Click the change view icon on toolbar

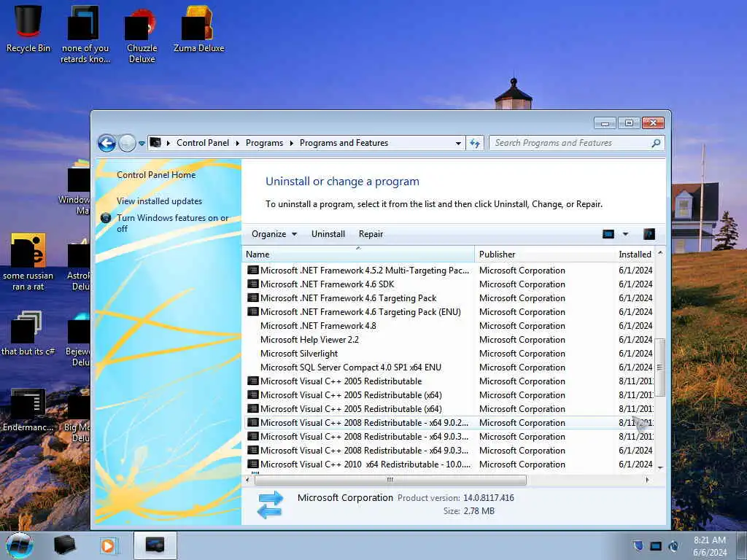[x=608, y=234]
